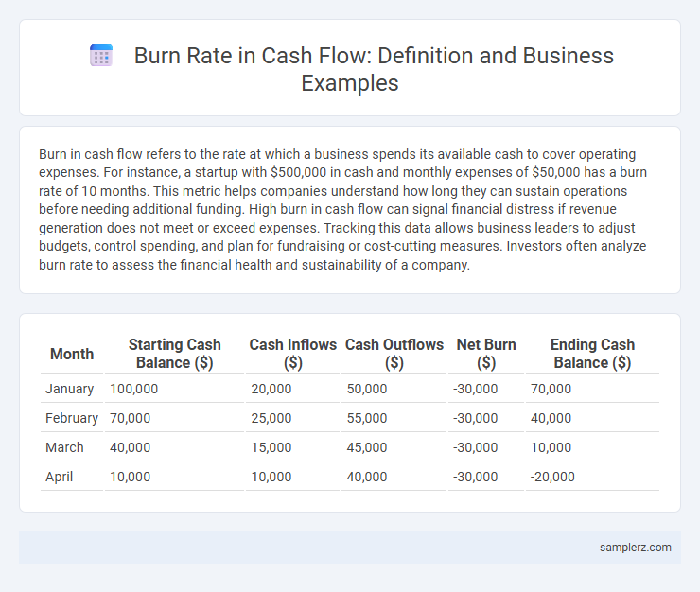
Task: Click January starting balance 100,000
Action: (134, 389)
